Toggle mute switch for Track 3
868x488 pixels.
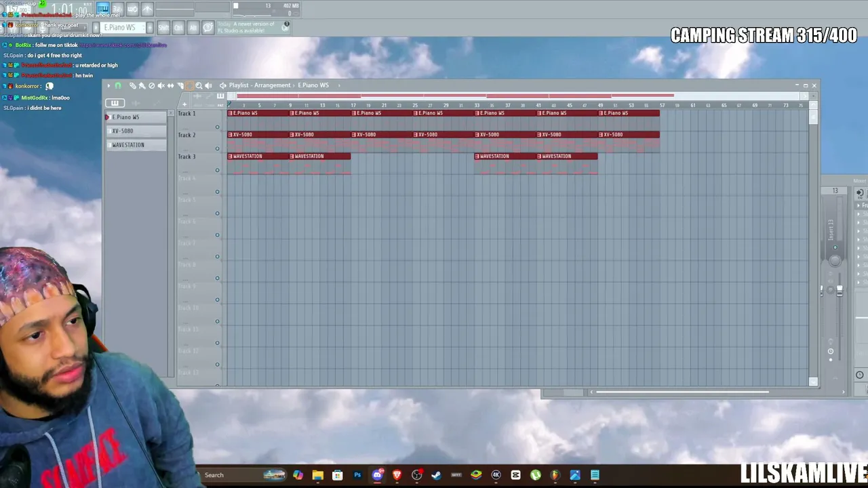[x=218, y=170]
